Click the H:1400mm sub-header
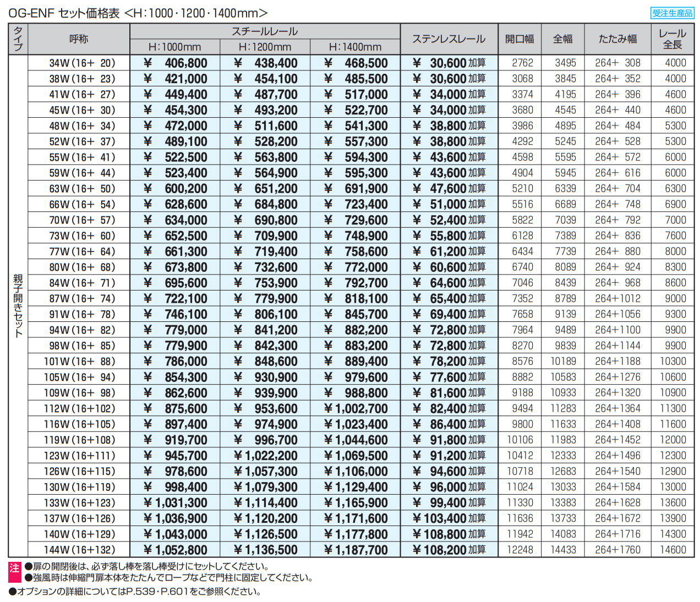The width and height of the screenshot is (700, 602). pyautogui.click(x=355, y=47)
